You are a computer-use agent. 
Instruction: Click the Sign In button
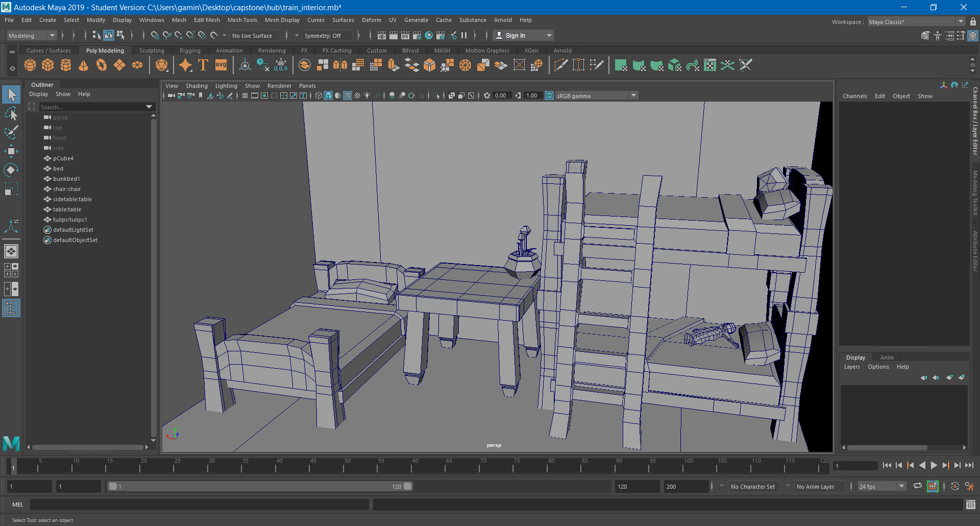(514, 35)
